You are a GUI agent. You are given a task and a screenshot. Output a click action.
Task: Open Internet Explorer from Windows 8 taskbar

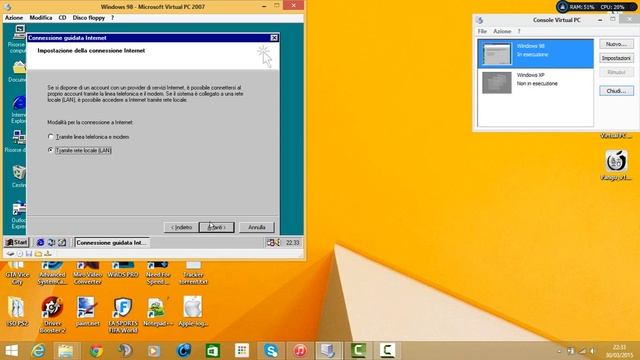tap(38, 351)
